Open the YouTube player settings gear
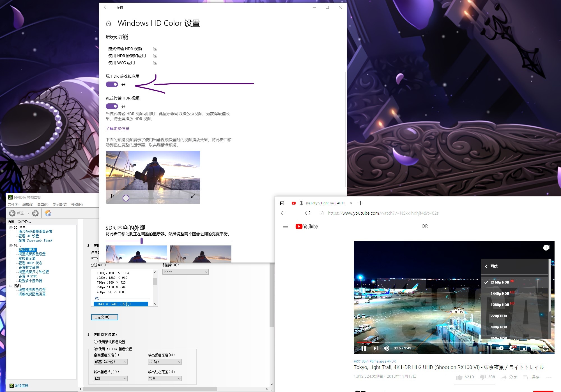Viewport: 561px width, 392px height. [512, 348]
